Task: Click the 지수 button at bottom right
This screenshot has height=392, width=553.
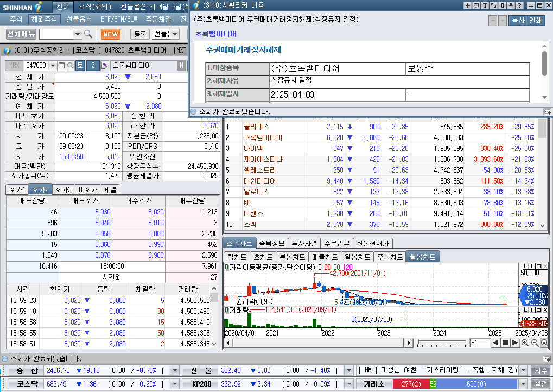Action: click(x=541, y=370)
